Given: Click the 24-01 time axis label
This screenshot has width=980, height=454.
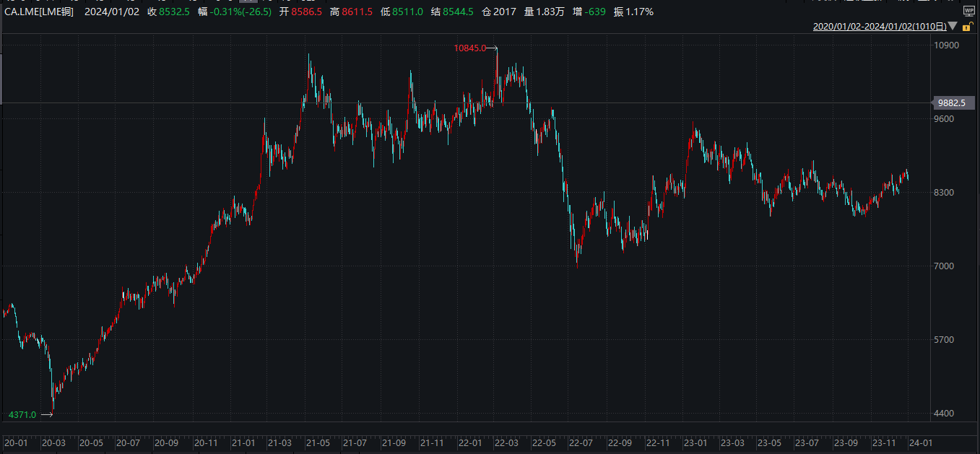Looking at the screenshot, I should pyautogui.click(x=920, y=442).
